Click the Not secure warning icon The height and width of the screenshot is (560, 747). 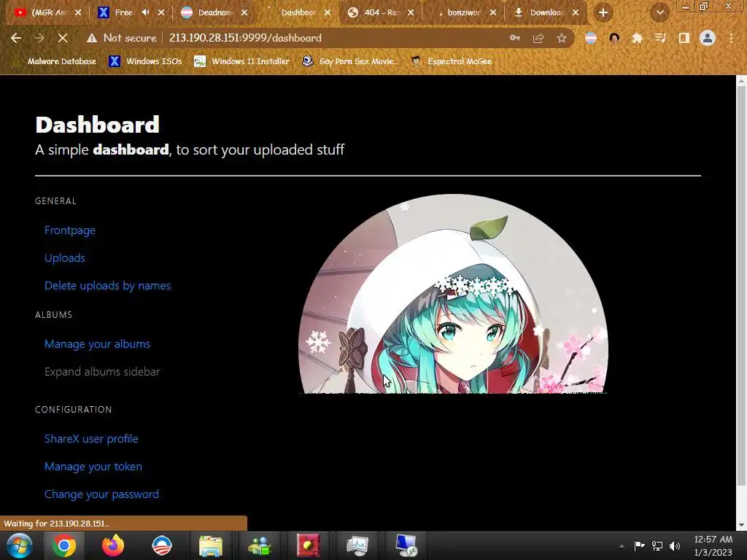tap(92, 38)
